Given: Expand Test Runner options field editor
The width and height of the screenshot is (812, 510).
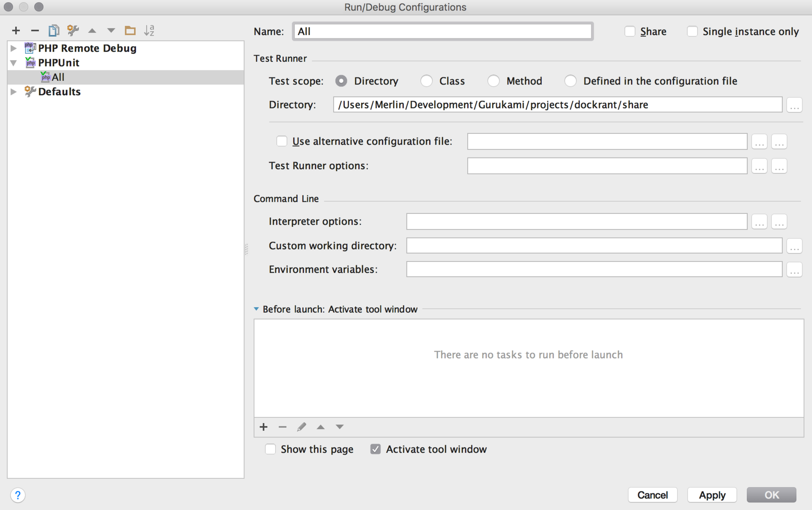Looking at the screenshot, I should (760, 166).
